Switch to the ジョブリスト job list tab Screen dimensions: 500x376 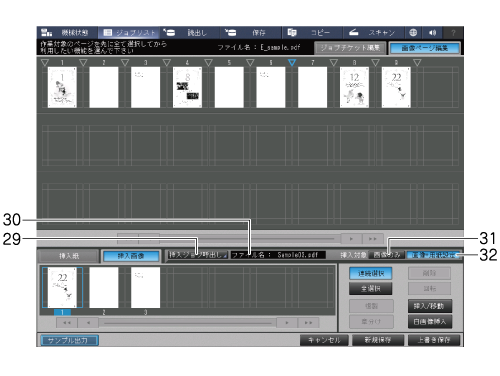pos(129,33)
